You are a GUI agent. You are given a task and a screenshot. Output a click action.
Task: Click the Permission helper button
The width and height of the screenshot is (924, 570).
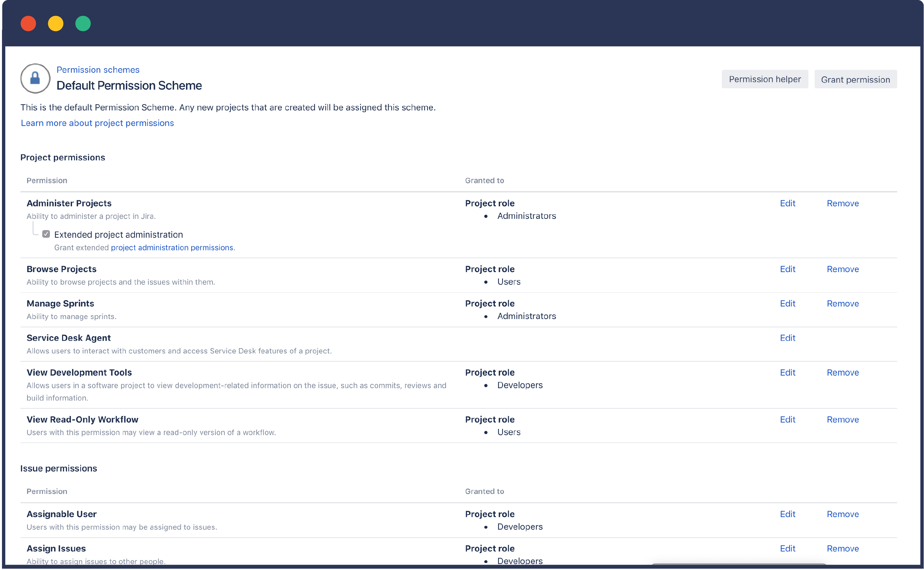click(765, 79)
